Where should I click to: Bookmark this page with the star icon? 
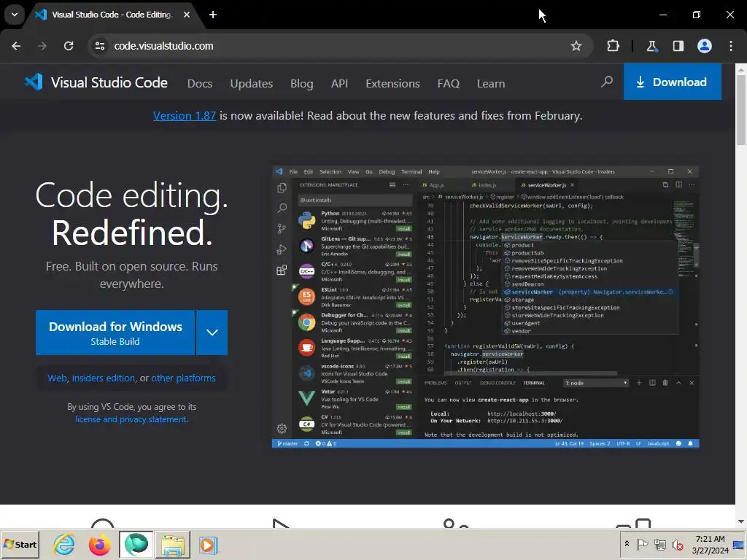576,46
